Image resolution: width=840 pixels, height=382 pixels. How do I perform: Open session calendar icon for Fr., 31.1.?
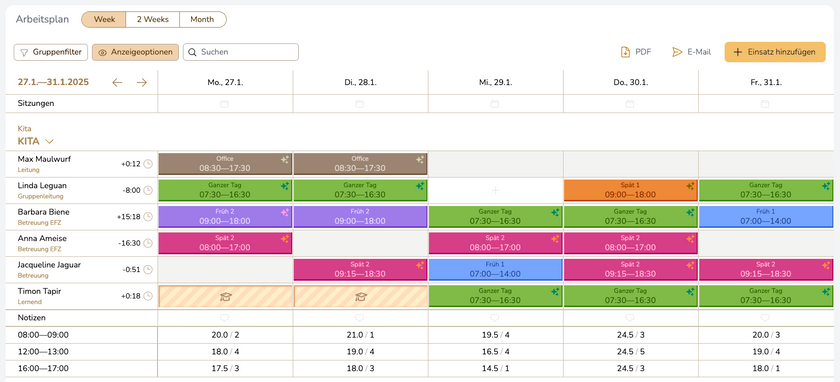(x=765, y=103)
